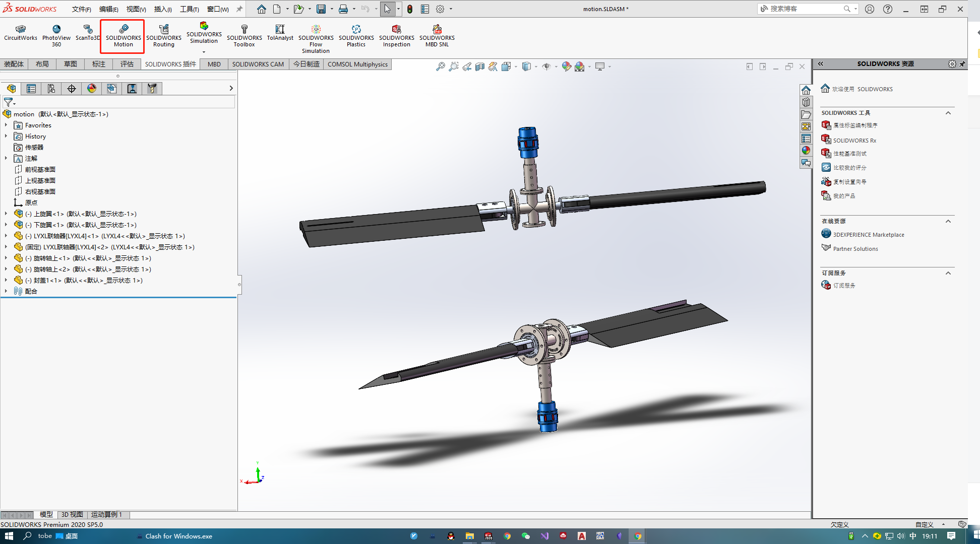Click the Partner Solutions link
The height and width of the screenshot is (544, 980).
[855, 248]
